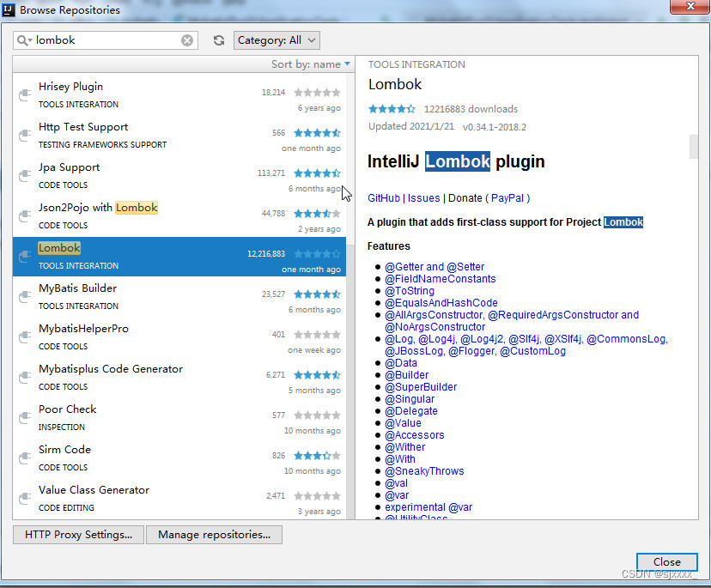
Task: Open the @Builder feature link
Action: [407, 375]
